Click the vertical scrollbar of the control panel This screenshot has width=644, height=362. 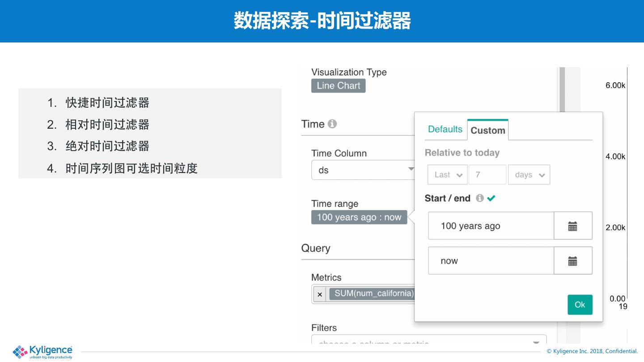point(562,89)
